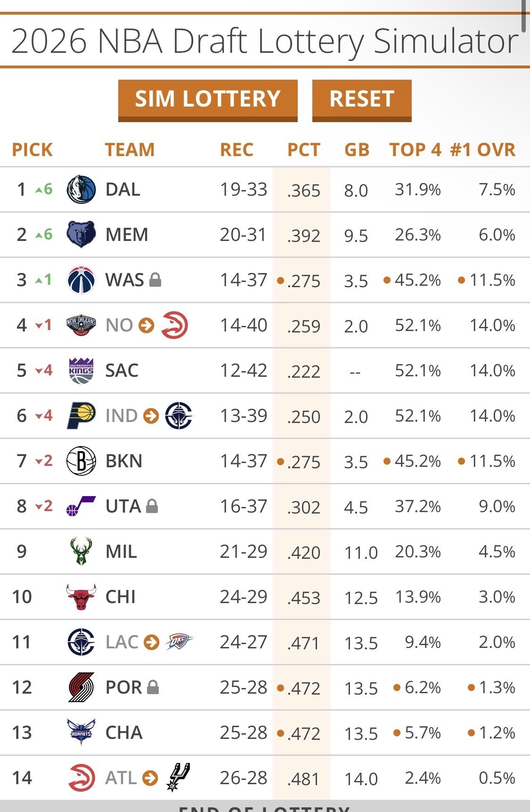Screen dimensions: 530x812
Task: Click the Dallas Mavericks logo
Action: 82,190
